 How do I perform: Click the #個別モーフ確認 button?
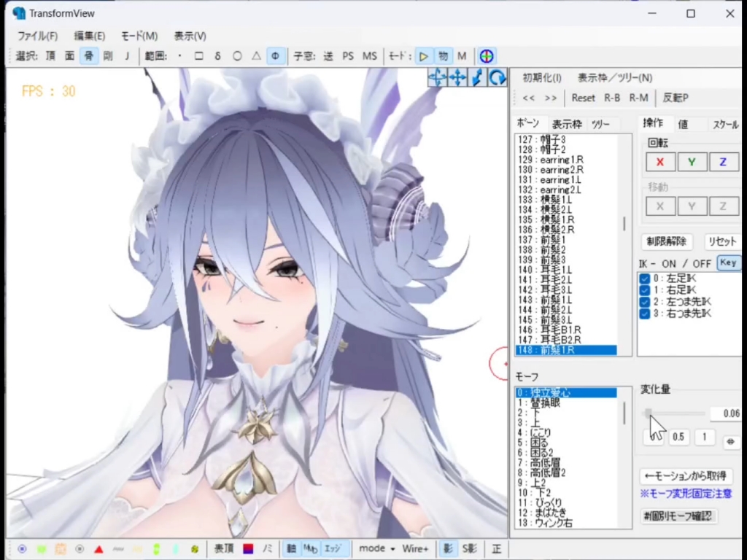pos(678,516)
